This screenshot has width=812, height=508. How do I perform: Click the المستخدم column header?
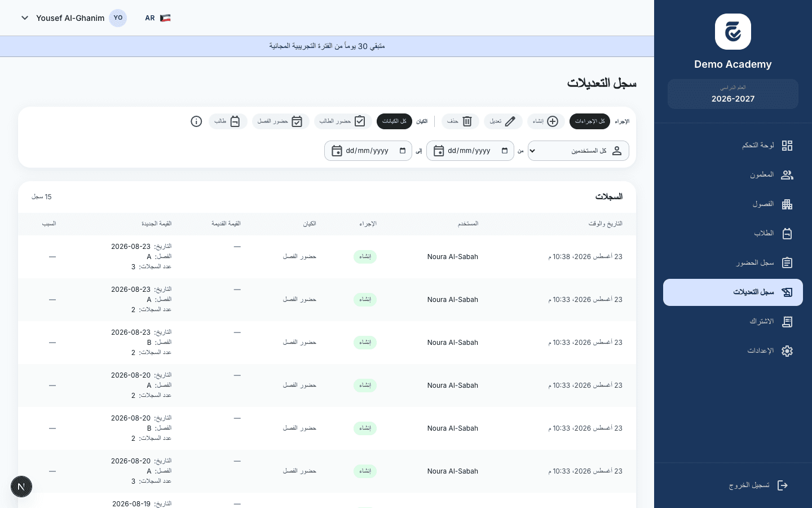[468, 224]
